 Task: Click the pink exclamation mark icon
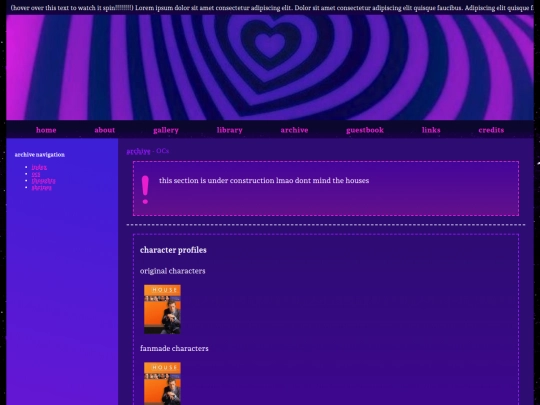pyautogui.click(x=145, y=190)
